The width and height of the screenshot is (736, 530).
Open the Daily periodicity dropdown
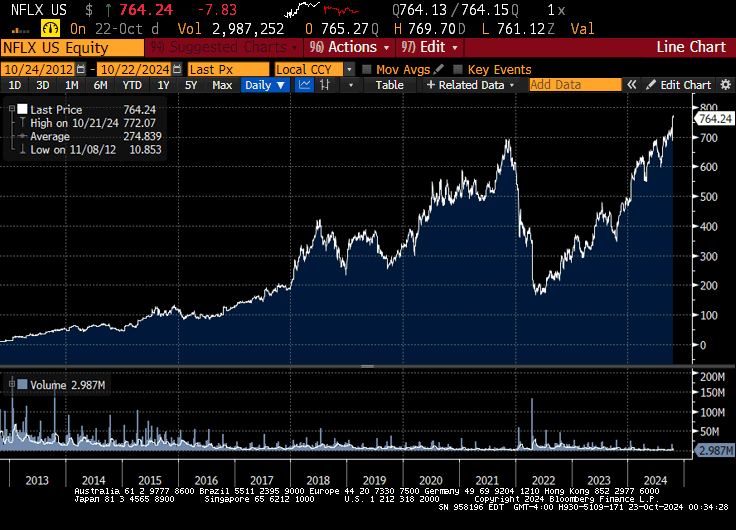[265, 85]
